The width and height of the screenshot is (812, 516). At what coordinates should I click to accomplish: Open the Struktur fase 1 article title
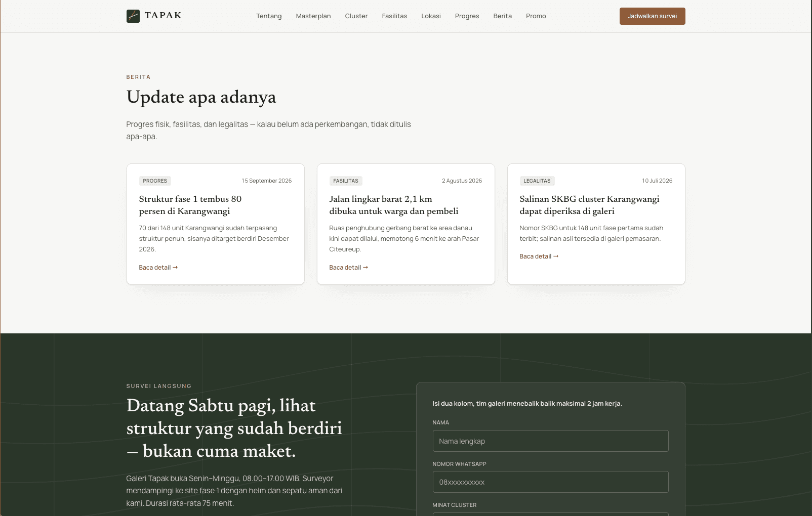click(190, 205)
